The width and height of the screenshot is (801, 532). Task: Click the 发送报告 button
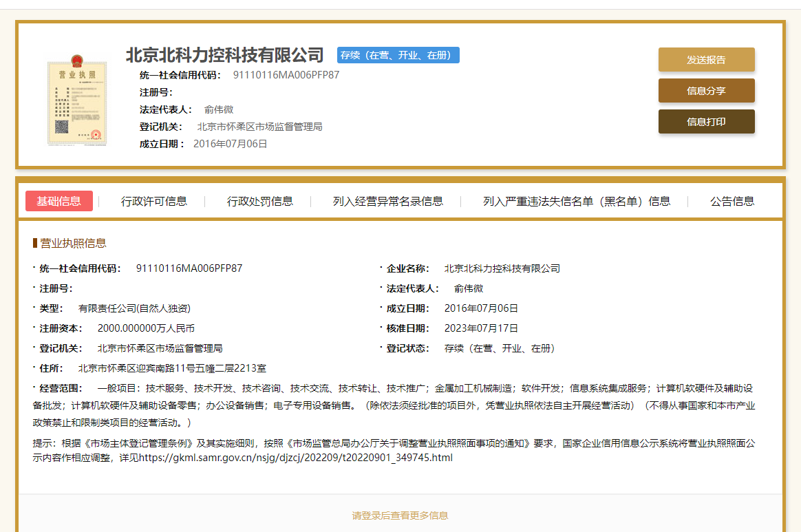tap(706, 60)
